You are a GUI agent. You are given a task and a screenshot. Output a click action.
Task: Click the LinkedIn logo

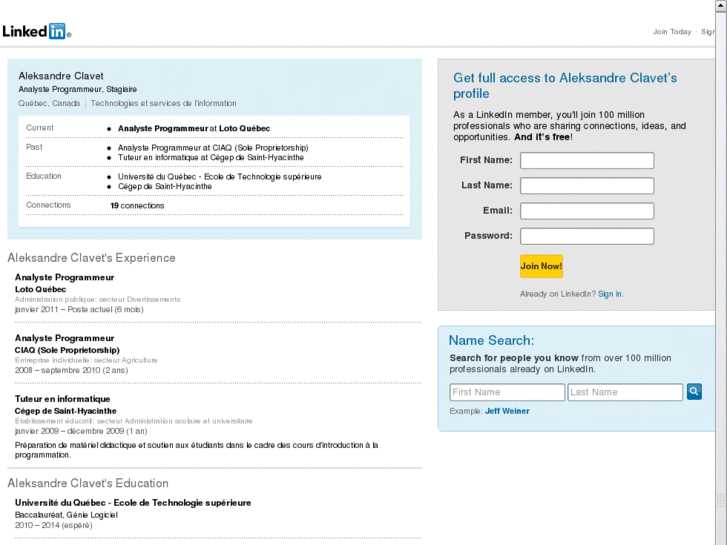(x=36, y=31)
